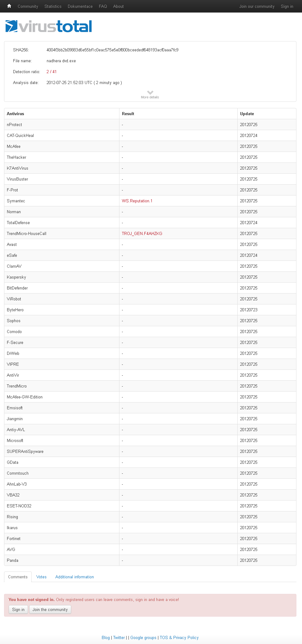Switch to Additional information tab
The height and width of the screenshot is (644, 302).
pos(75,577)
